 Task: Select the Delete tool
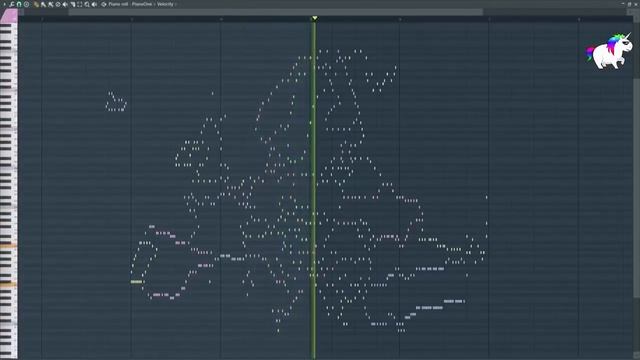coord(58,4)
